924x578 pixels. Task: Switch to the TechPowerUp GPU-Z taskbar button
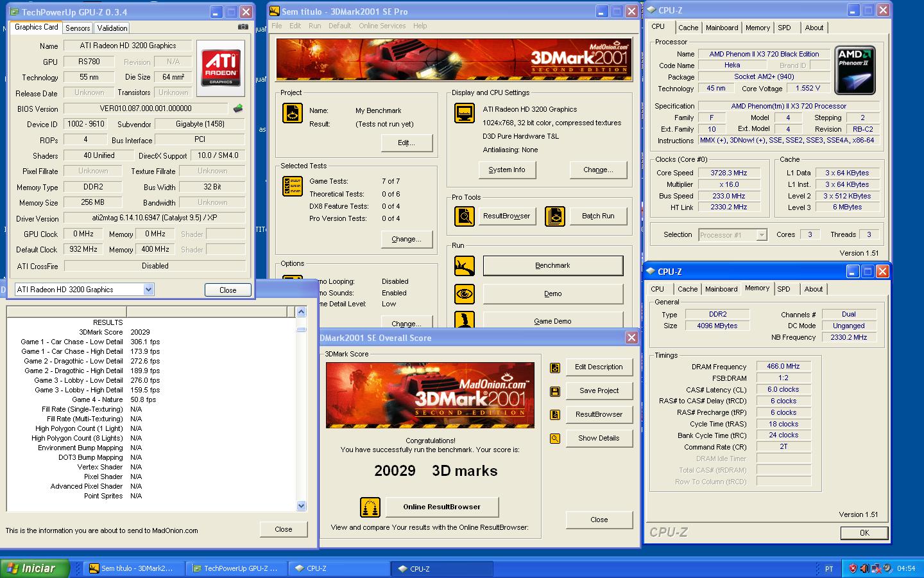pos(236,568)
